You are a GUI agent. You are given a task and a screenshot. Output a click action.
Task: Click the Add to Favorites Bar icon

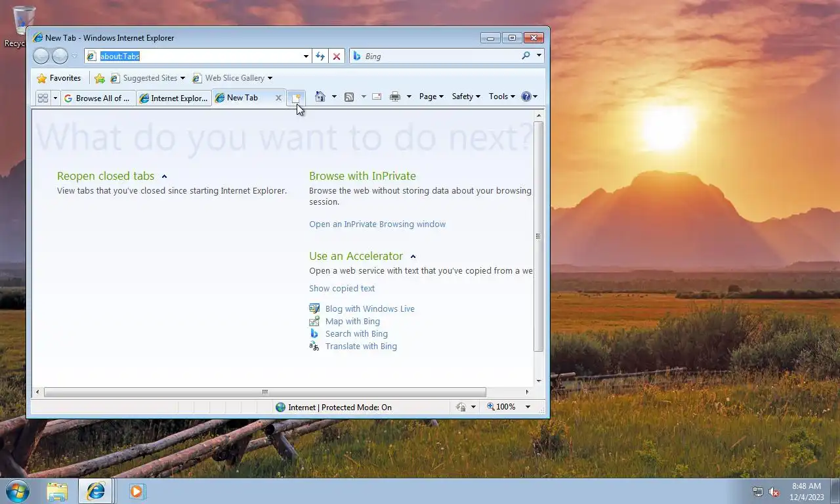click(x=100, y=78)
